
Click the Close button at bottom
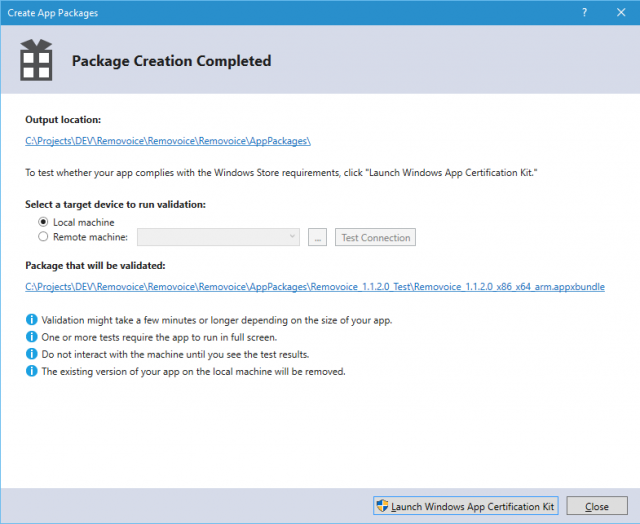click(x=597, y=506)
